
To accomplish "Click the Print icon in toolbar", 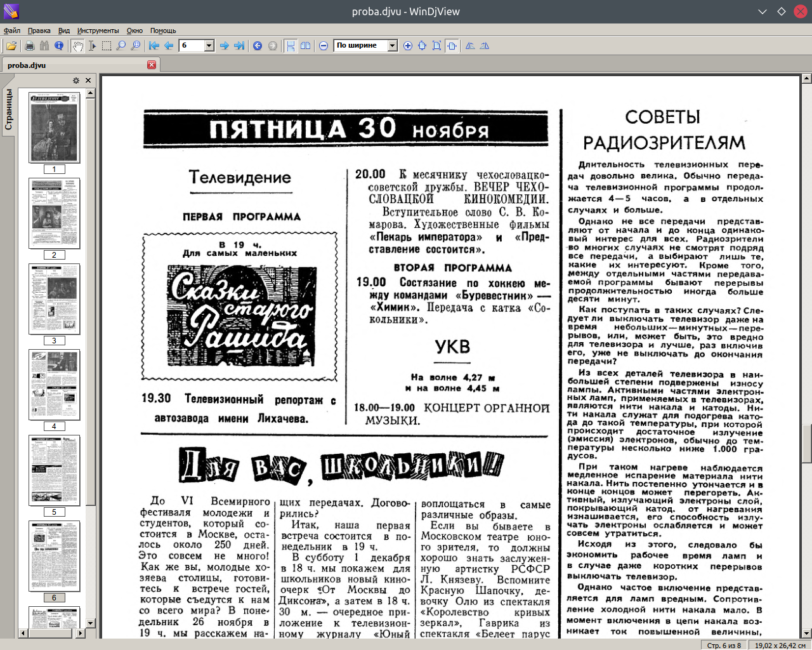I will 29,46.
